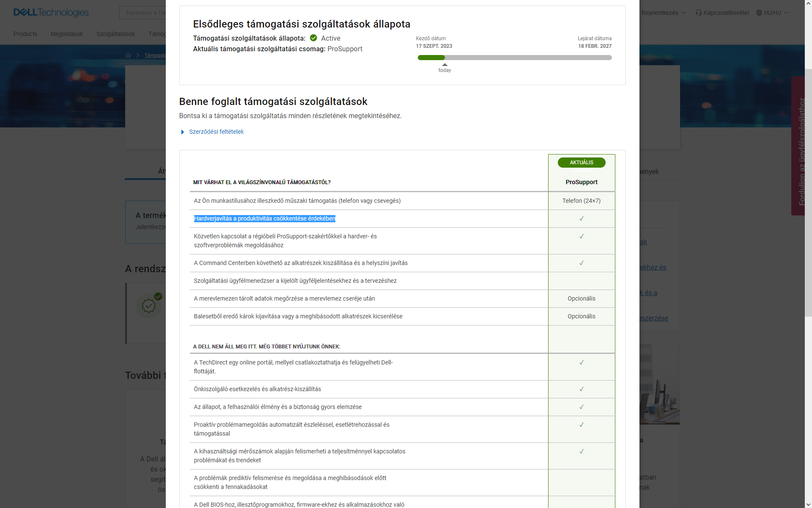This screenshot has height=508, width=812.
Task: Open the Products menu
Action: (25, 34)
